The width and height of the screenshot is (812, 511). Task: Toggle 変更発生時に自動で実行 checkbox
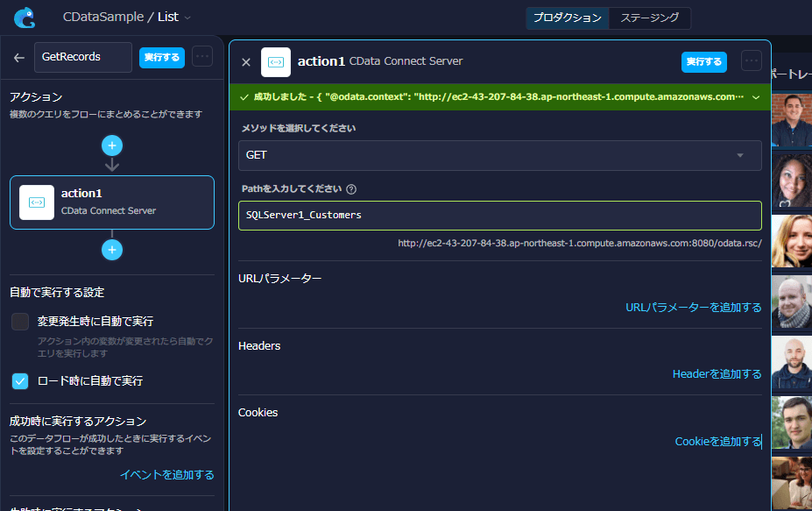tap(20, 322)
